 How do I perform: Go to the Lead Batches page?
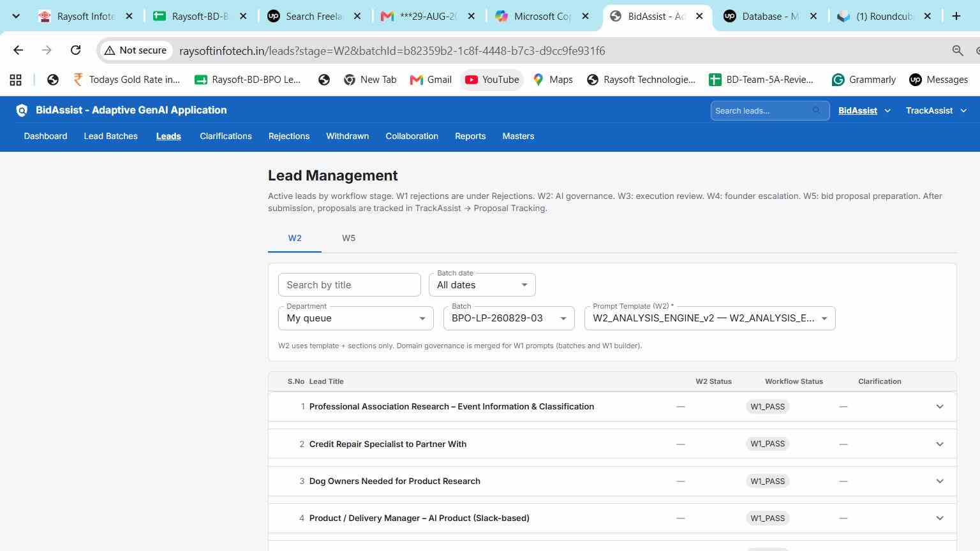pyautogui.click(x=111, y=136)
